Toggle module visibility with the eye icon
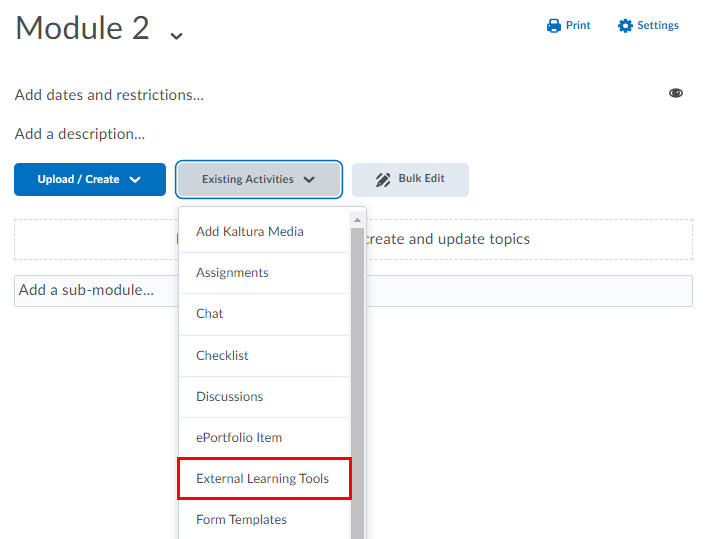706x539 pixels. 676,93
